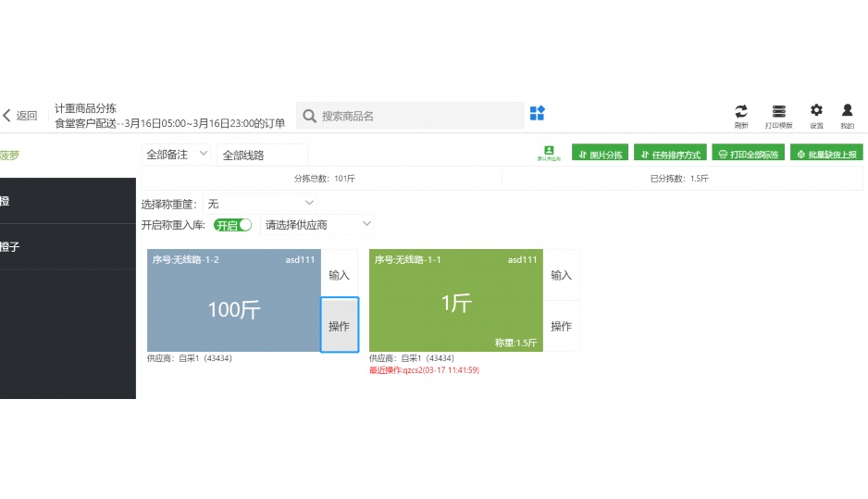Open the 选择称重筐 dropdown

[x=261, y=203]
